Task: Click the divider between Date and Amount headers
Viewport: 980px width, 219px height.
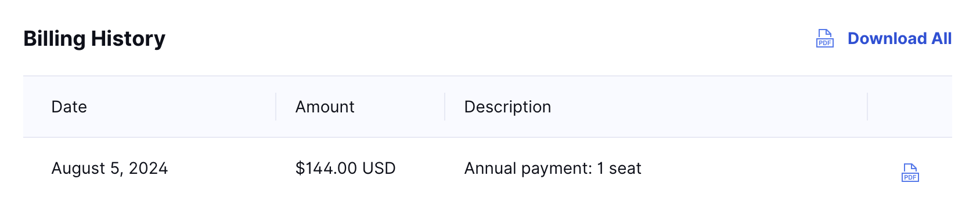Action: (276, 107)
